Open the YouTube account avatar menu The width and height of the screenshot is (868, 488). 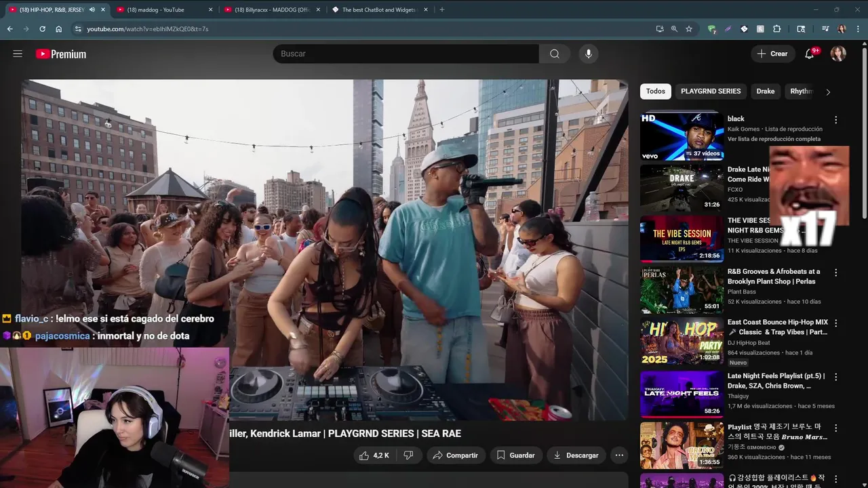click(838, 54)
